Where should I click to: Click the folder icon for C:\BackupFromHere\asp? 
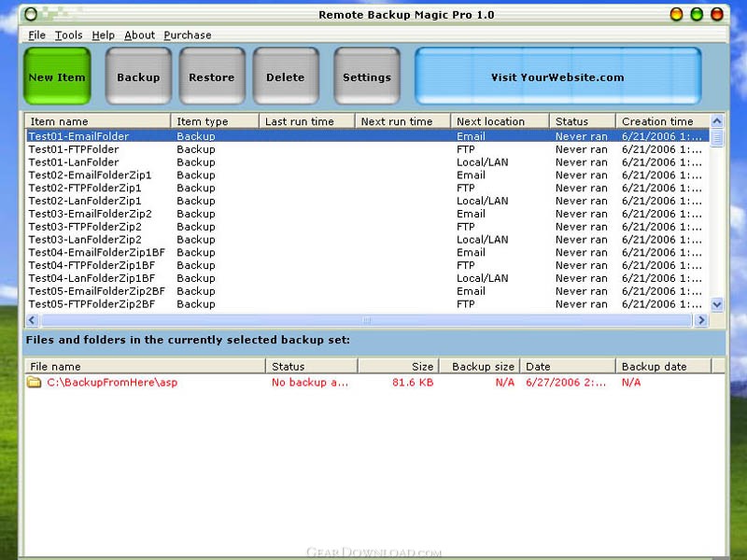pyautogui.click(x=35, y=383)
